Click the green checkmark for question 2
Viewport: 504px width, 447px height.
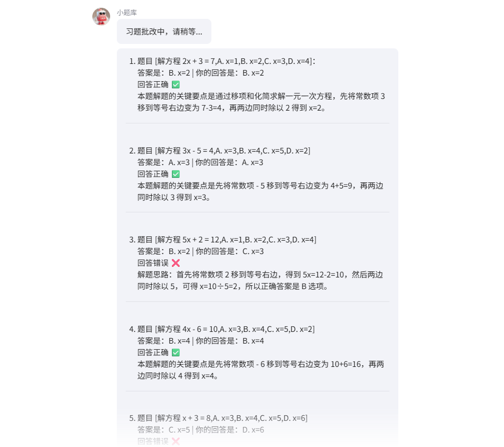click(176, 174)
